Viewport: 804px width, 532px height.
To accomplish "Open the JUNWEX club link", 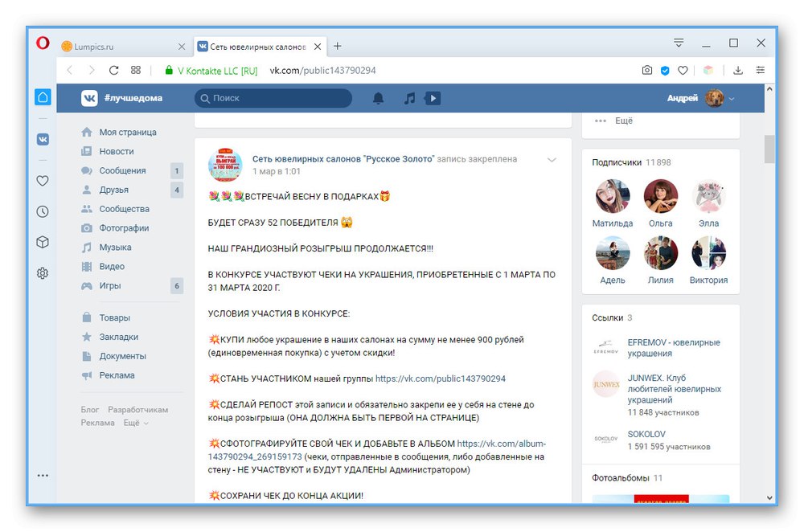I will pos(675,389).
